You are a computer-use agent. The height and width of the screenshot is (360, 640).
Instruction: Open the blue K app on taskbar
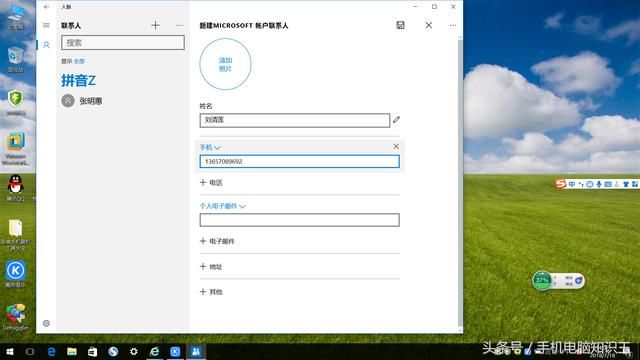click(x=175, y=351)
